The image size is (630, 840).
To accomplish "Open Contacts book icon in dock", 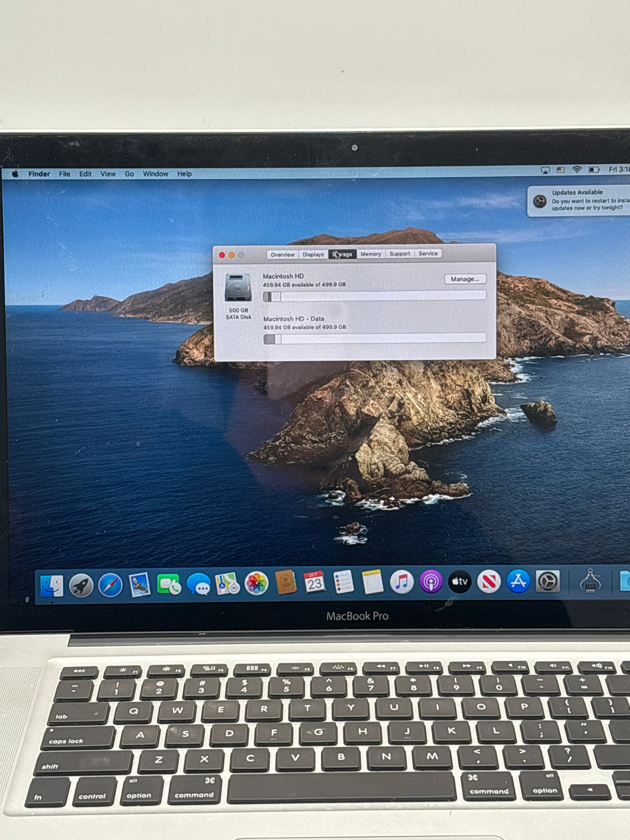I will tap(286, 583).
